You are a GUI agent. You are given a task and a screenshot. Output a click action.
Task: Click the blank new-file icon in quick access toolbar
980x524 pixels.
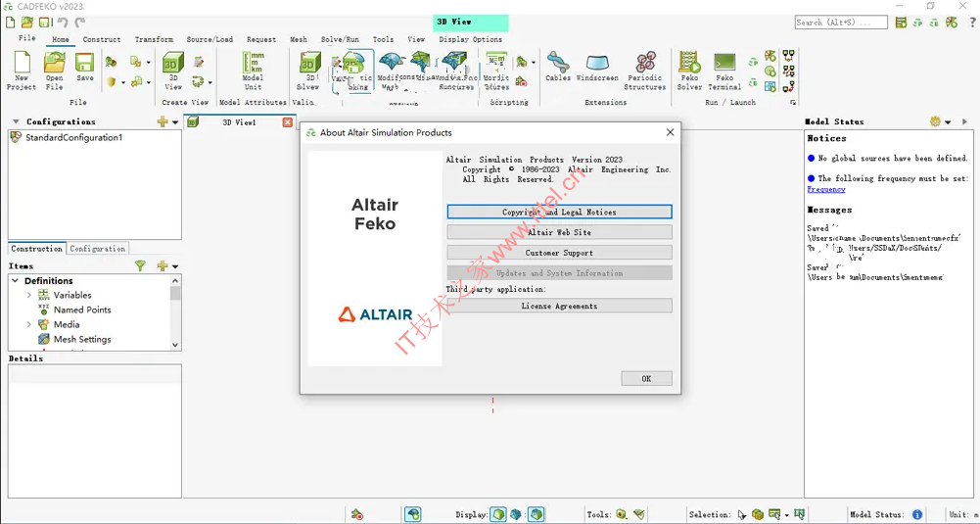click(x=11, y=23)
